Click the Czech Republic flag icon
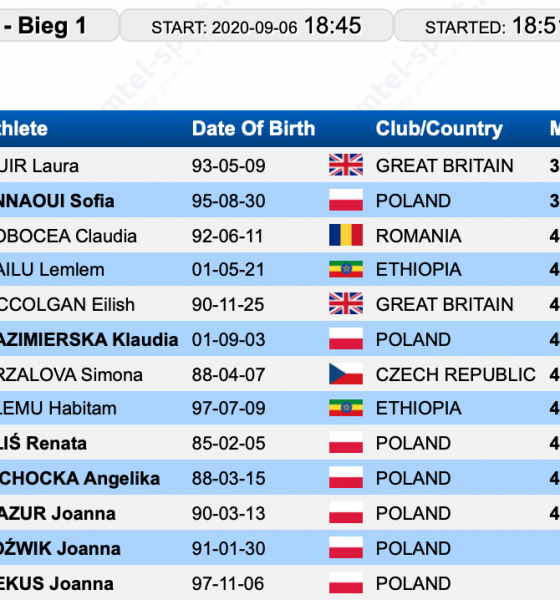Screen dimensions: 560x600 click(x=346, y=374)
